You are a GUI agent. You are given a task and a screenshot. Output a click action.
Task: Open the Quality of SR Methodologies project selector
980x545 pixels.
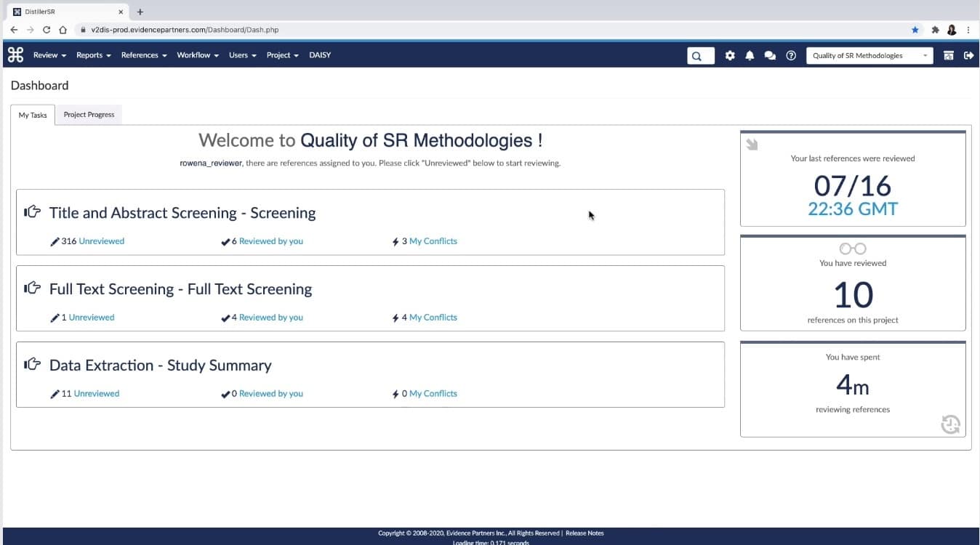tap(869, 55)
